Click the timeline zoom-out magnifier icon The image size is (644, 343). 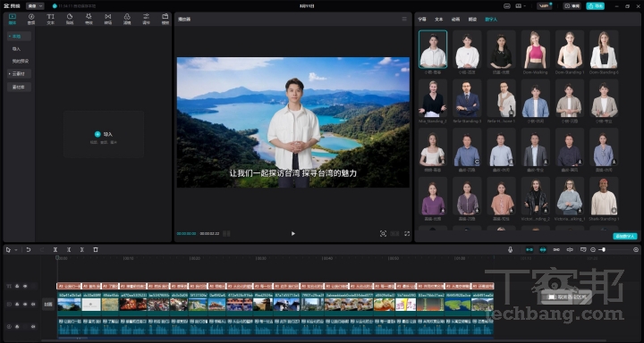click(x=593, y=249)
